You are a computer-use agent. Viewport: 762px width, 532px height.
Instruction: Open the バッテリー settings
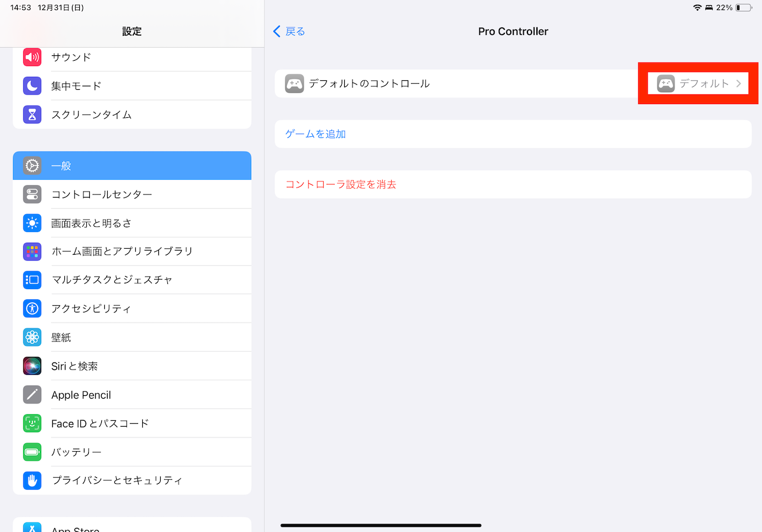pyautogui.click(x=132, y=452)
